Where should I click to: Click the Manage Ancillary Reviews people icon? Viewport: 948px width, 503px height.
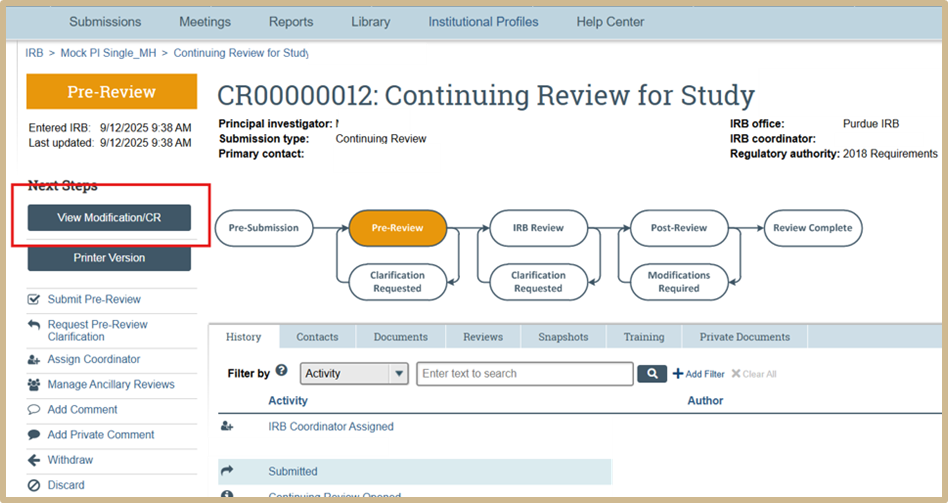point(34,385)
